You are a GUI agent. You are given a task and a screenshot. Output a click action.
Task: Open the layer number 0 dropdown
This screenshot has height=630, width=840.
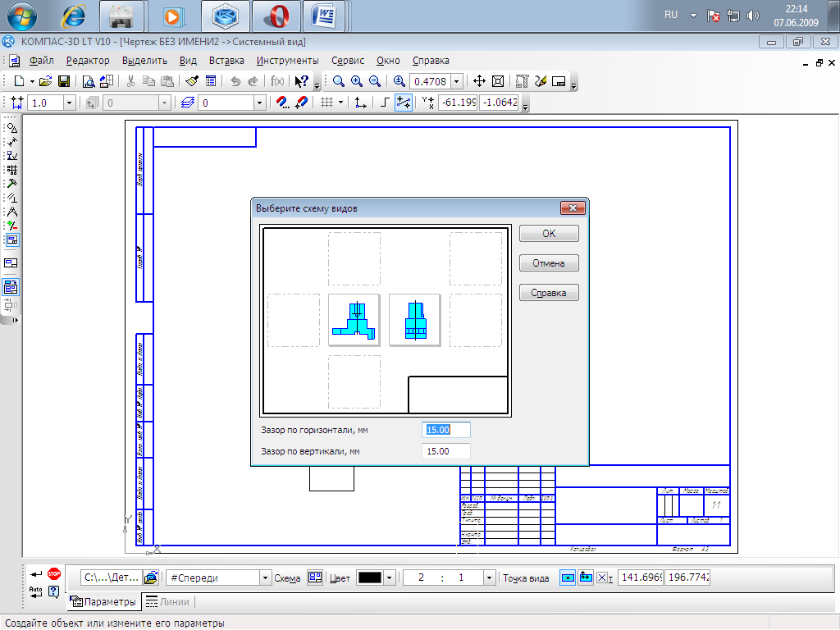pos(259,103)
